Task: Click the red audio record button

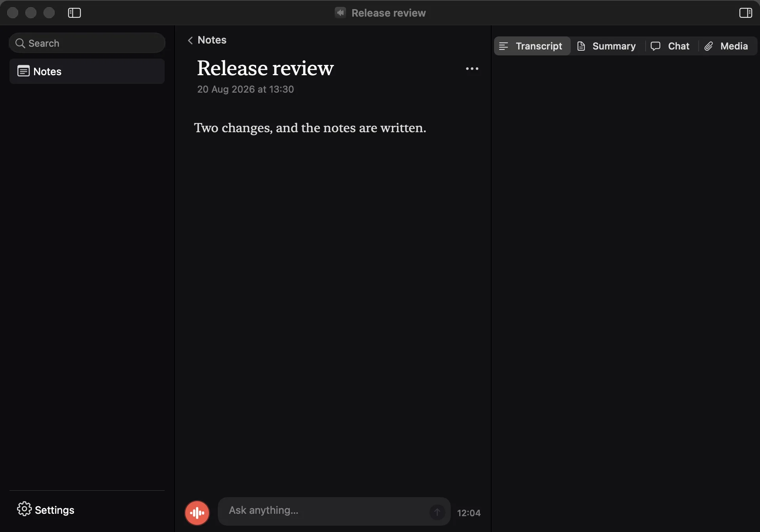Action: pyautogui.click(x=197, y=513)
